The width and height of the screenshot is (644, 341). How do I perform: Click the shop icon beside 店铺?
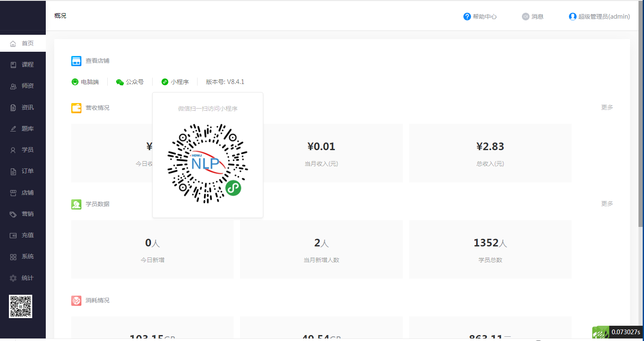point(13,193)
